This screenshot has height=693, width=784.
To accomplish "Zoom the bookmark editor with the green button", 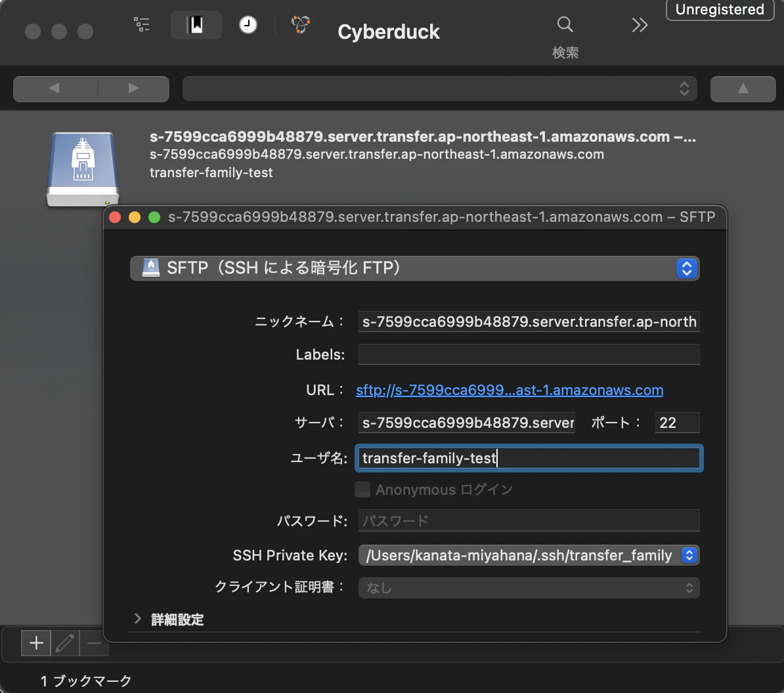I will point(154,217).
